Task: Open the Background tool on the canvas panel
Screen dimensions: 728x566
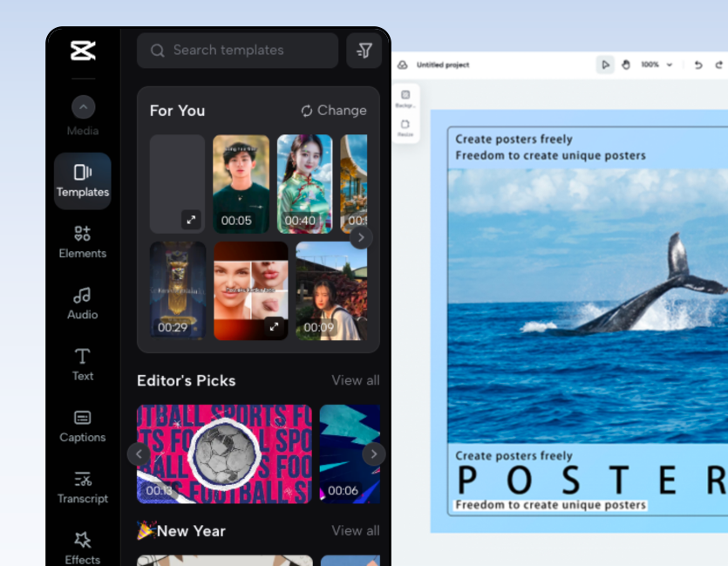Action: 405,99
